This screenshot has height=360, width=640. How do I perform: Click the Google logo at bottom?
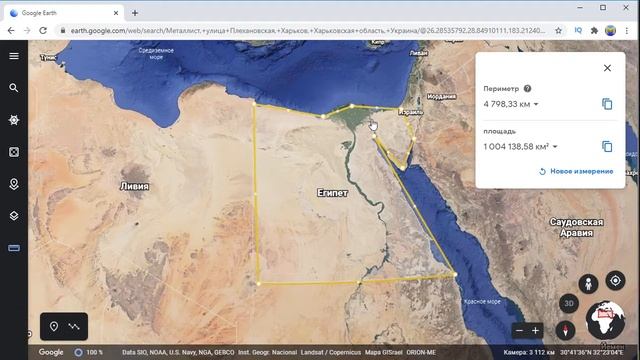51,352
